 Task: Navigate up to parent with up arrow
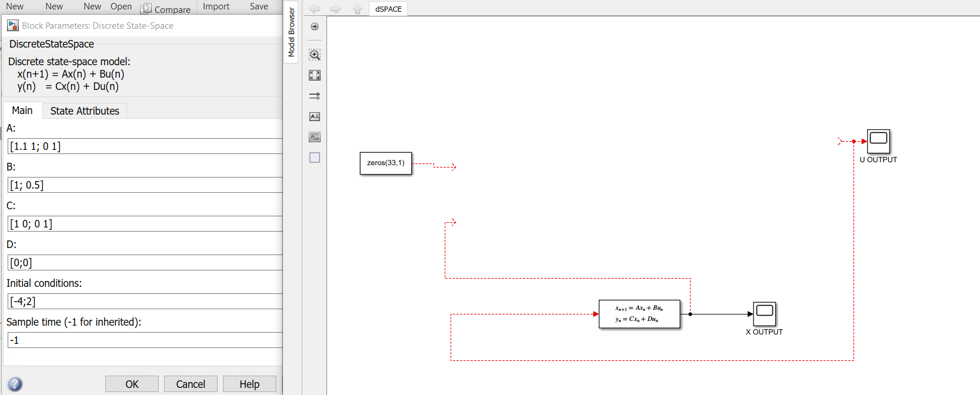(x=357, y=9)
